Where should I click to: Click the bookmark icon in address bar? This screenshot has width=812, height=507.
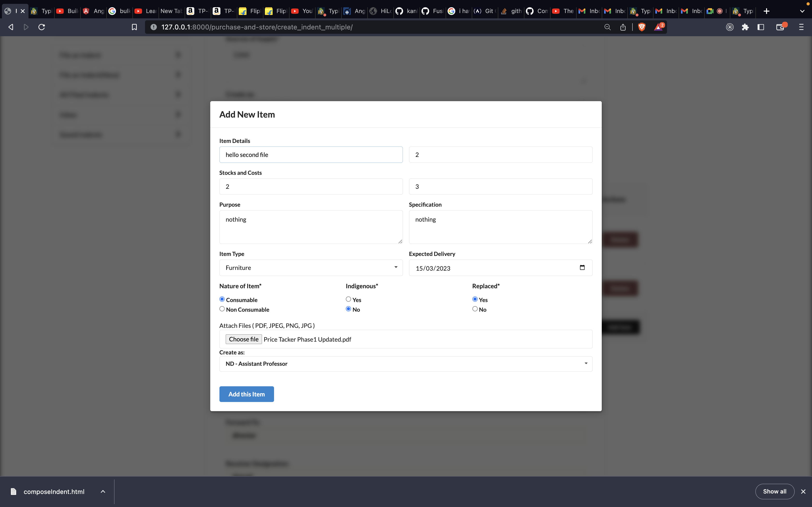point(134,27)
